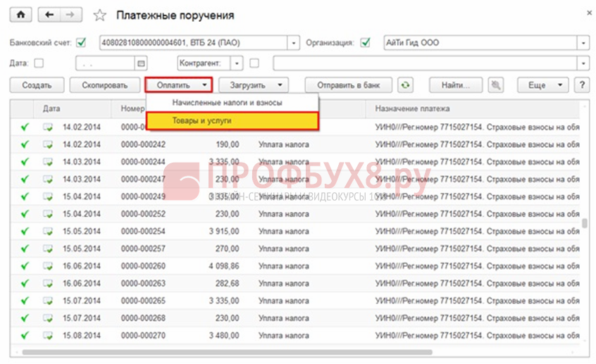Open the date picker calendar icon
596x364 pixels.
coord(140,63)
